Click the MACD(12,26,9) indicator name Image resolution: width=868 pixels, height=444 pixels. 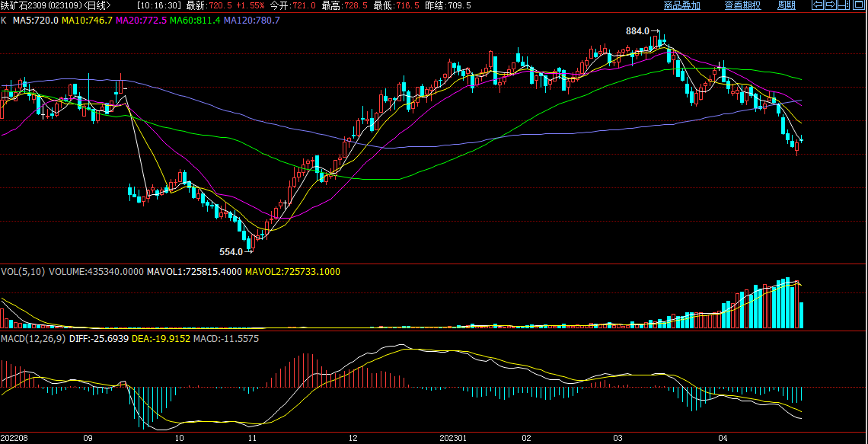pyautogui.click(x=34, y=337)
